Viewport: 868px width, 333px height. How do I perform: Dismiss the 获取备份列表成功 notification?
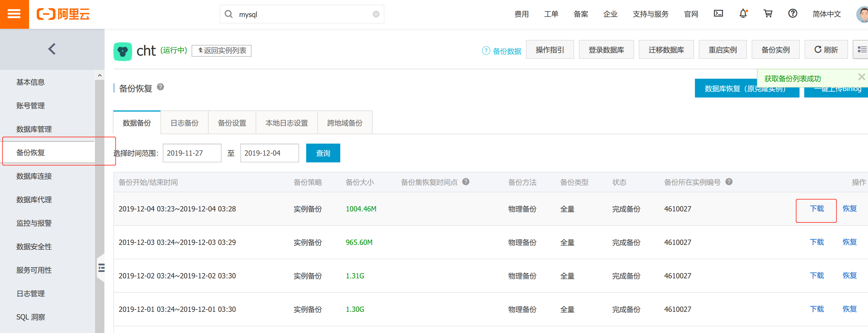tap(861, 77)
